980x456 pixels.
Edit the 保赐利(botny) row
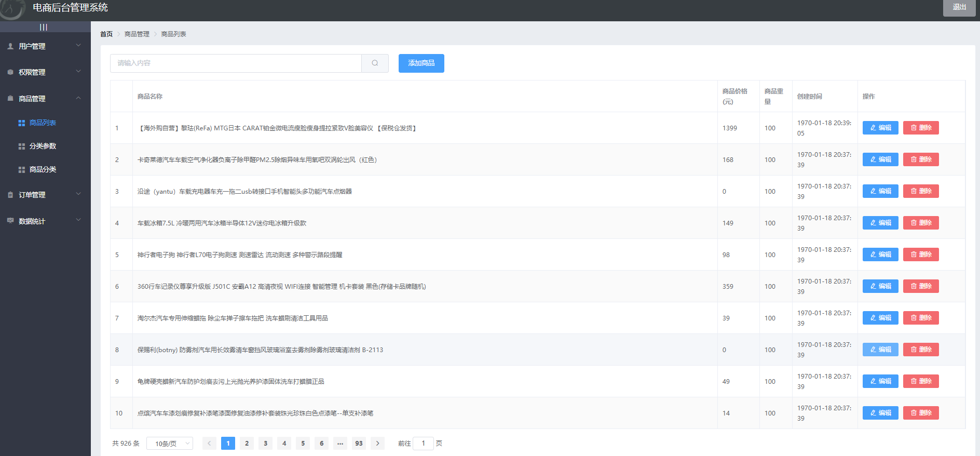(880, 350)
